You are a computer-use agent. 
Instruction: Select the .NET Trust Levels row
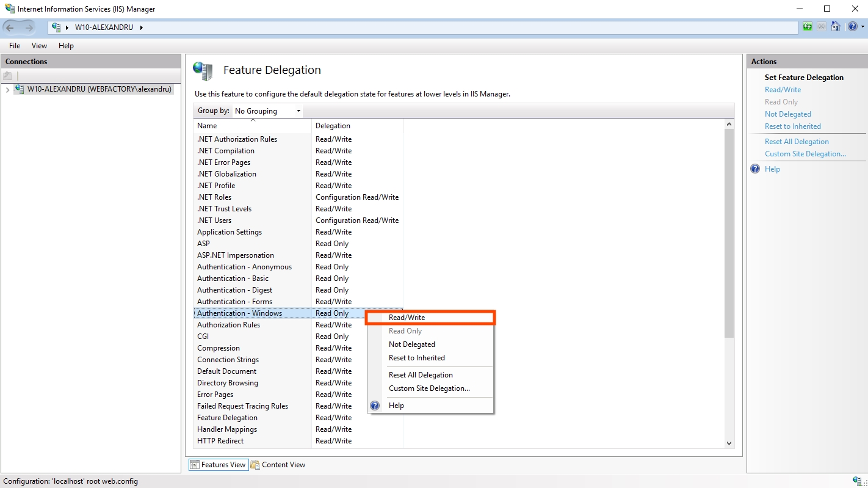[x=224, y=209]
